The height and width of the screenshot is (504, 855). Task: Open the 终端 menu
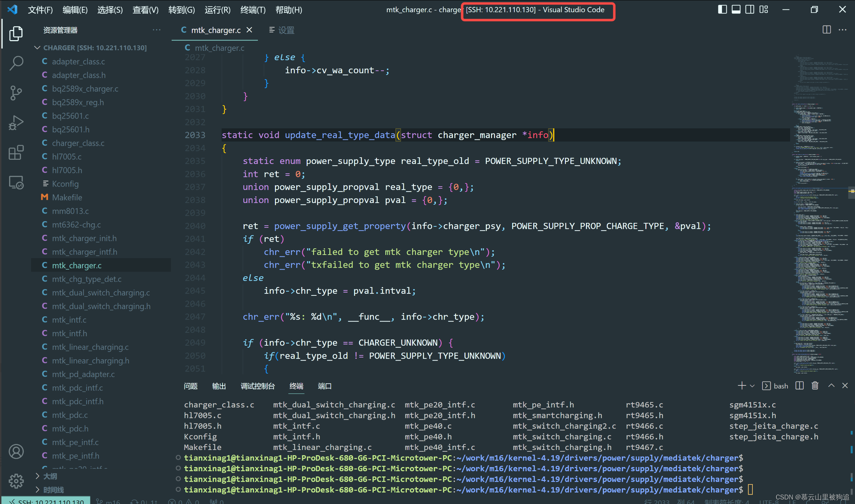click(x=252, y=10)
